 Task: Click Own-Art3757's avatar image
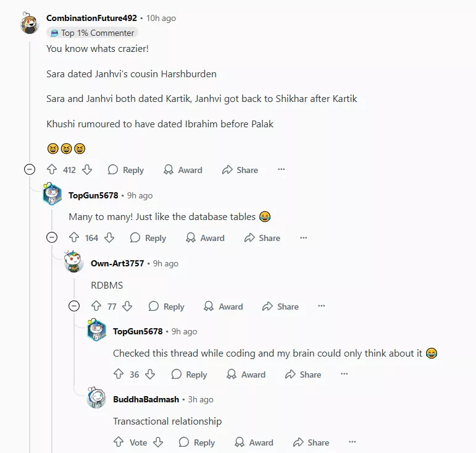click(74, 262)
